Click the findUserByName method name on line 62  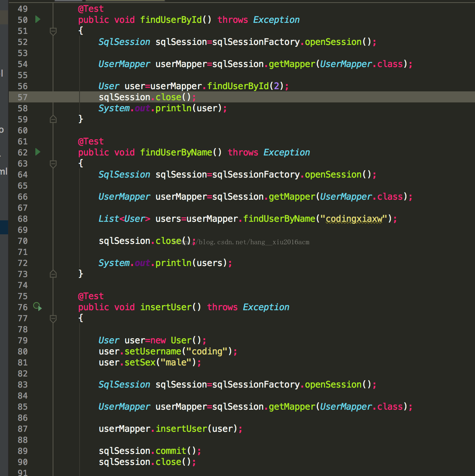(x=176, y=153)
